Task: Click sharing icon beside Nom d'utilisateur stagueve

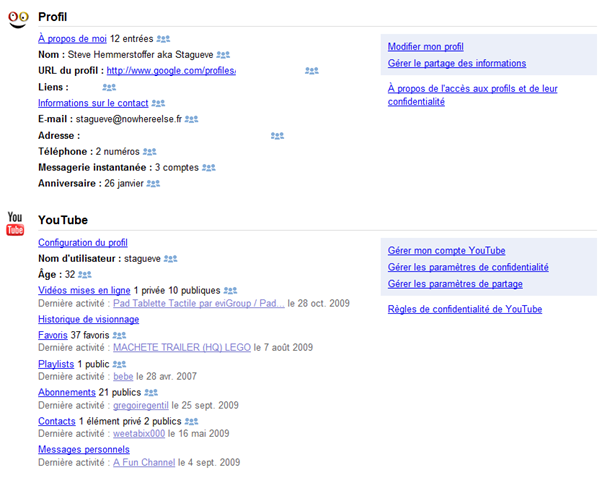Action: pyautogui.click(x=170, y=259)
